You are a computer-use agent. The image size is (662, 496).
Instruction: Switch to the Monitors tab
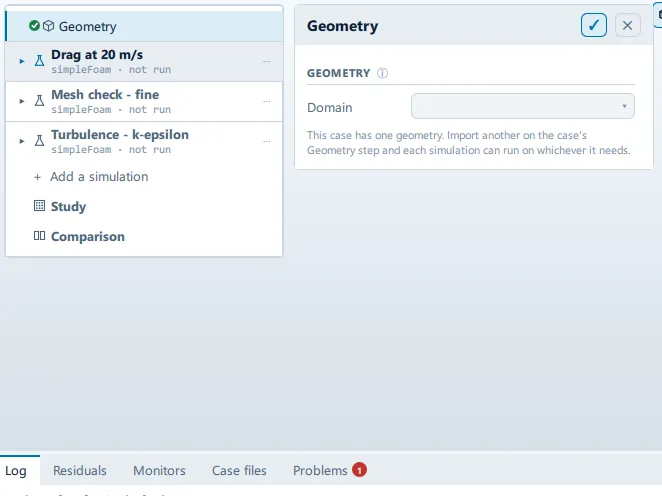(x=159, y=470)
